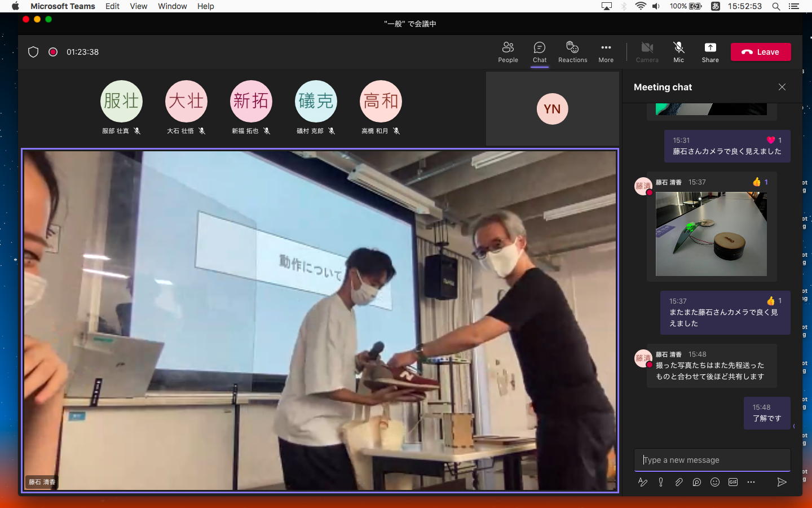Click 藤石 清香's main video feed
812x508 pixels.
[x=320, y=320]
